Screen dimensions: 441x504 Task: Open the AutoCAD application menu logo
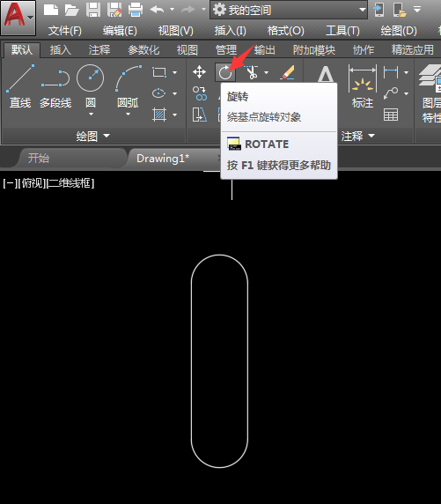click(x=18, y=18)
